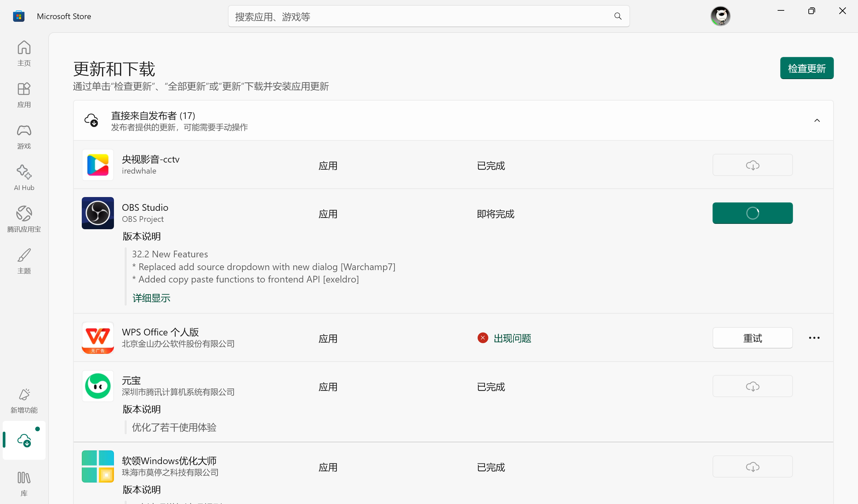858x504 pixels.
Task: Click the 元宝 app name
Action: (x=131, y=380)
